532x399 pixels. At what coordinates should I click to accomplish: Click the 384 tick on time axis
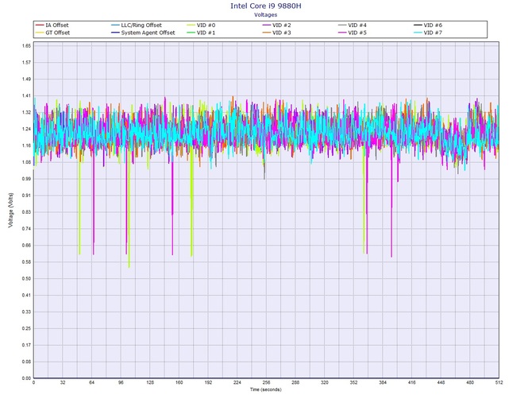pyautogui.click(x=383, y=382)
